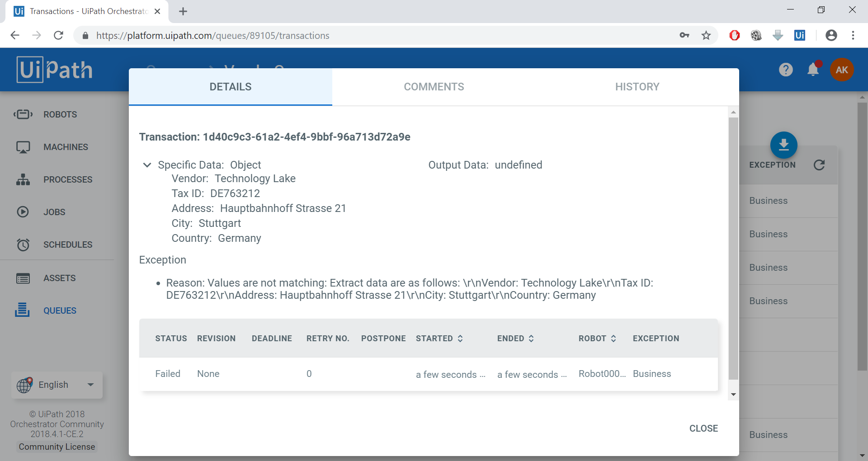Sort by Ended column
868x461 pixels.
pos(515,339)
